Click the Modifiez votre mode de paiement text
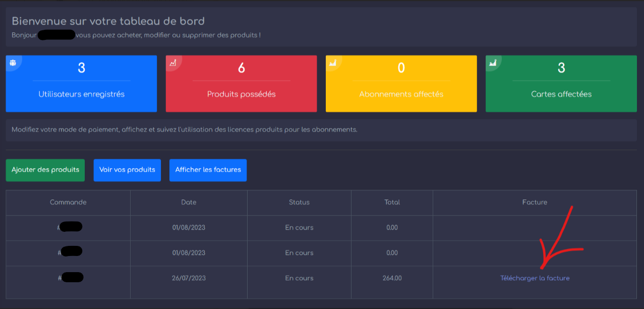644x309 pixels. coord(184,130)
